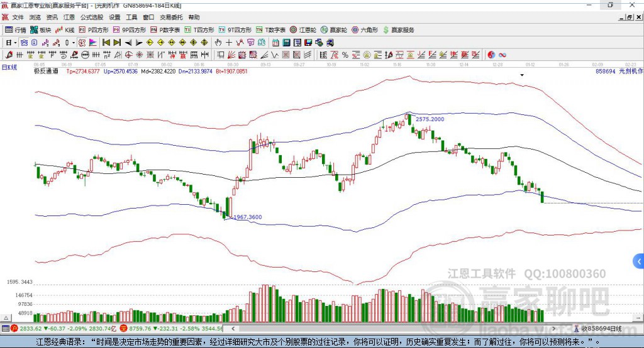Show the K线 chart view
The image size is (644, 348).
(x=65, y=30)
